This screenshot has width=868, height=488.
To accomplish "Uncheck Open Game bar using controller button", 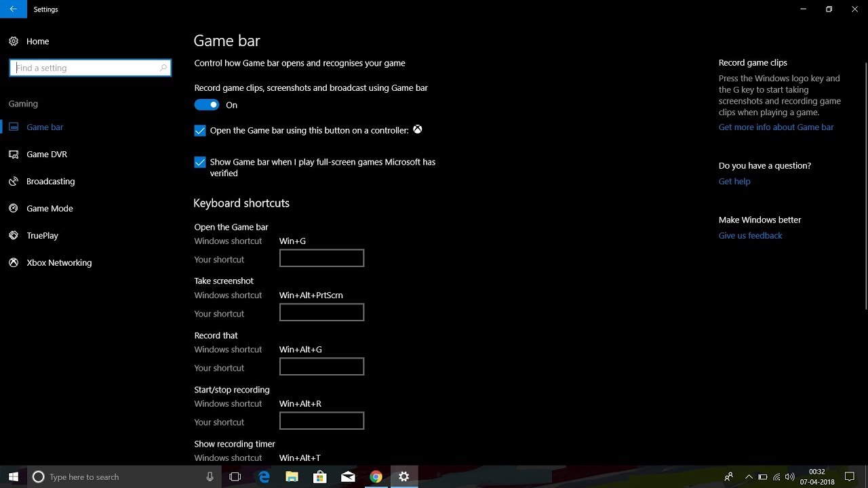I will coord(200,131).
